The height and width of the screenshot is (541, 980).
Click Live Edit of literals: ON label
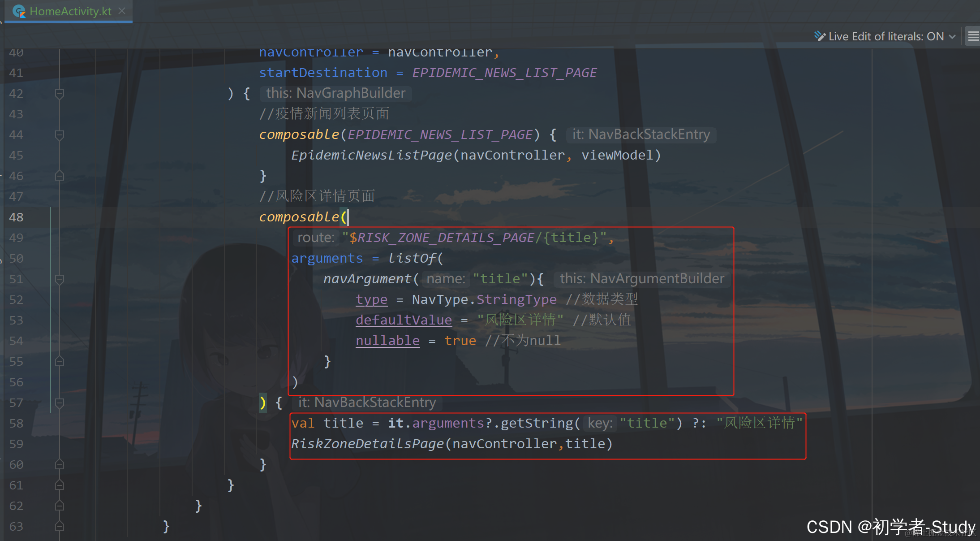pyautogui.click(x=886, y=36)
